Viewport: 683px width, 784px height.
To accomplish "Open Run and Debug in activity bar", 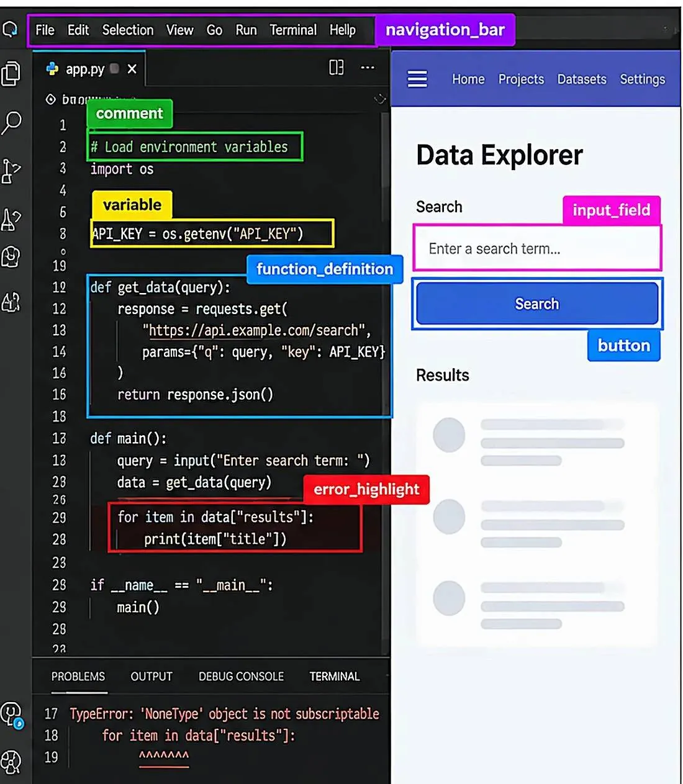I will pos(11,219).
